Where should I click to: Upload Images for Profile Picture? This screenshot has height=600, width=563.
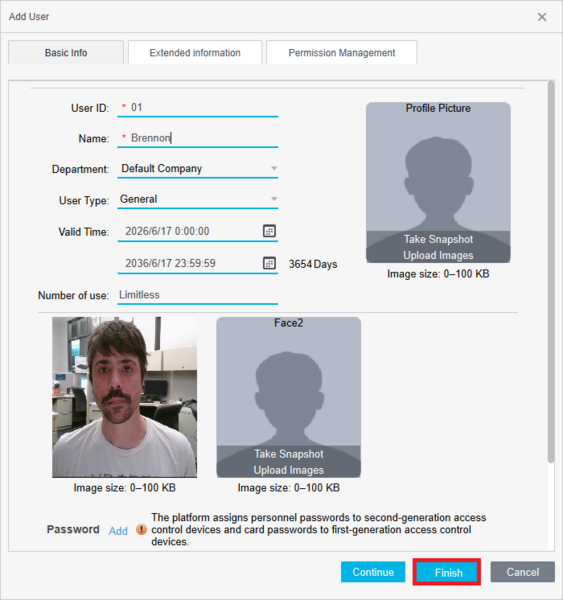pos(438,255)
